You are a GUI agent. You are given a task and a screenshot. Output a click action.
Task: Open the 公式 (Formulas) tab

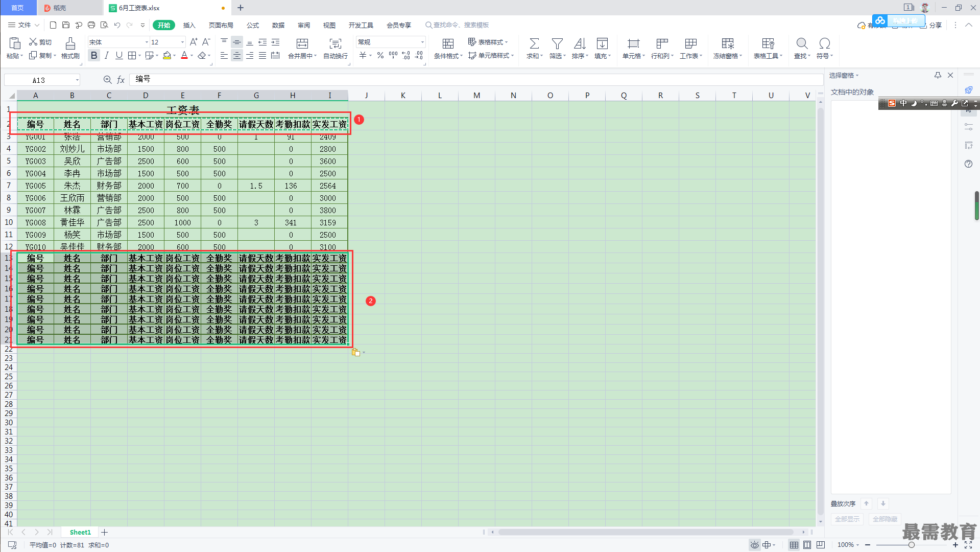click(253, 25)
